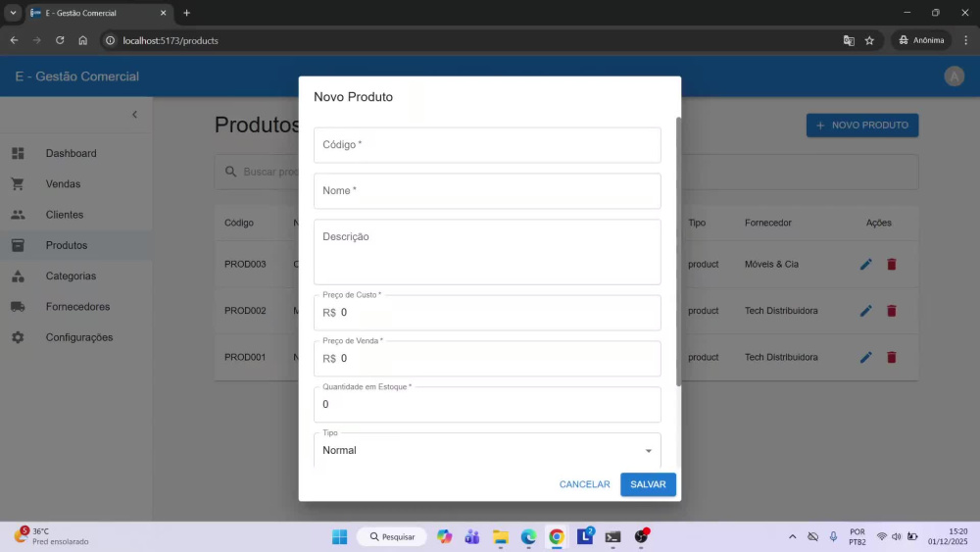Edit PROD001 with the pencil icon
This screenshot has height=552, width=980.
pos(865,357)
